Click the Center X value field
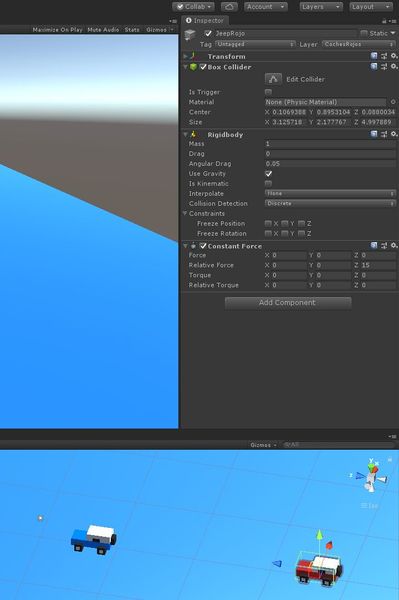Image resolution: width=399 pixels, height=600 pixels. [289, 112]
